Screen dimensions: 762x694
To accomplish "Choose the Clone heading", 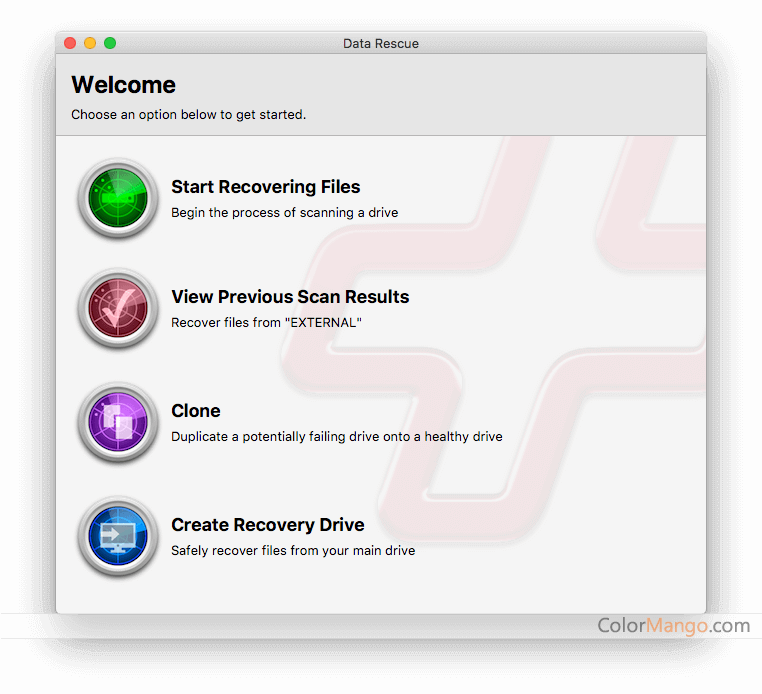I will (x=196, y=411).
